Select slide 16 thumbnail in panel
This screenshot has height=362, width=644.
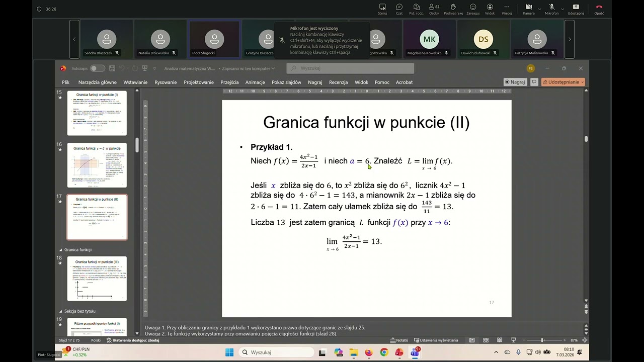(97, 165)
